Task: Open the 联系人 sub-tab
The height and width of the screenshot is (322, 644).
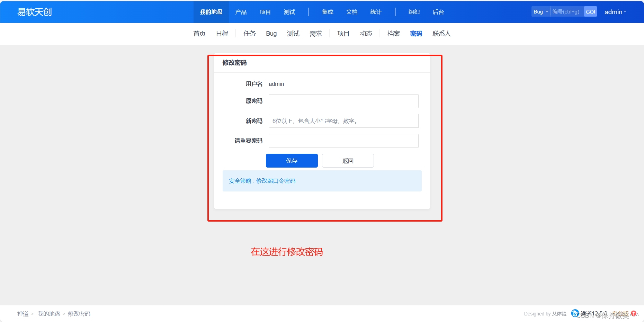Action: tap(442, 34)
